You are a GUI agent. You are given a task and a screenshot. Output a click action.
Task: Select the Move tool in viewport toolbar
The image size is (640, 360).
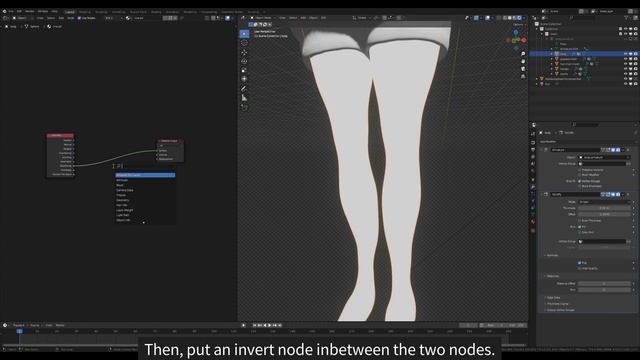pos(244,52)
